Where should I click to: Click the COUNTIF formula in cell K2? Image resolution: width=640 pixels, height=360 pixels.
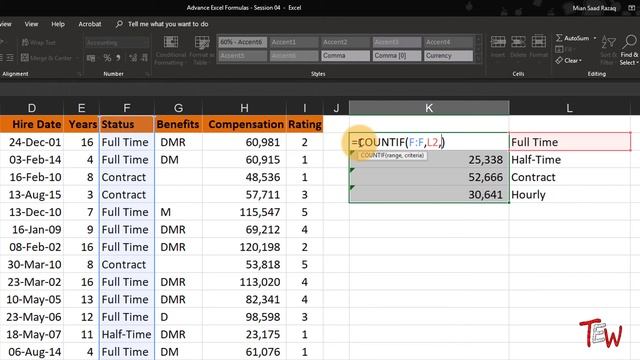(x=398, y=142)
